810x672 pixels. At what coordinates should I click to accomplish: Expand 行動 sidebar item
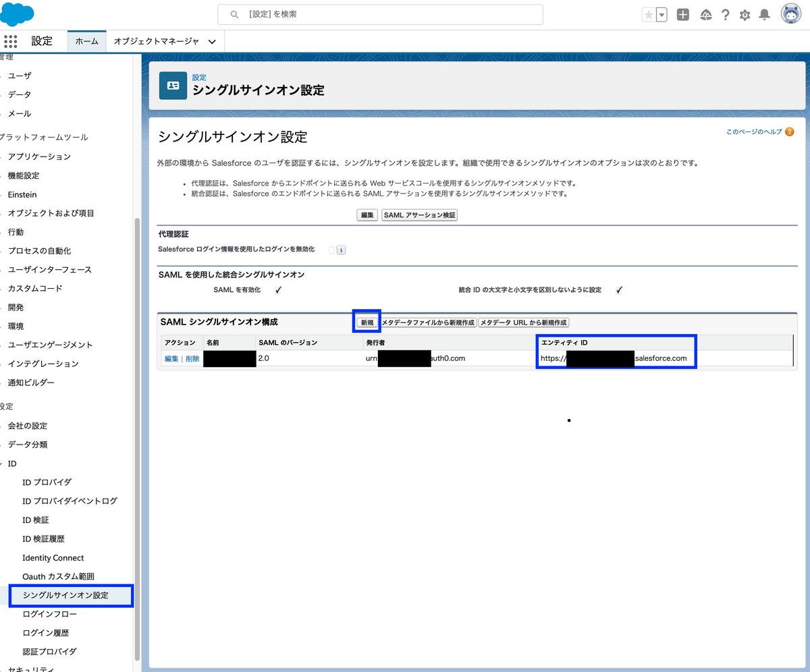(16, 232)
